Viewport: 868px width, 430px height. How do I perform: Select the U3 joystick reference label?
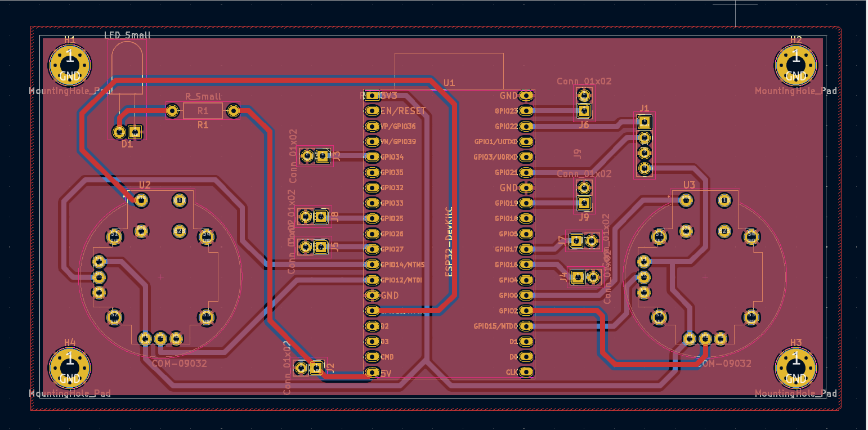pyautogui.click(x=689, y=185)
